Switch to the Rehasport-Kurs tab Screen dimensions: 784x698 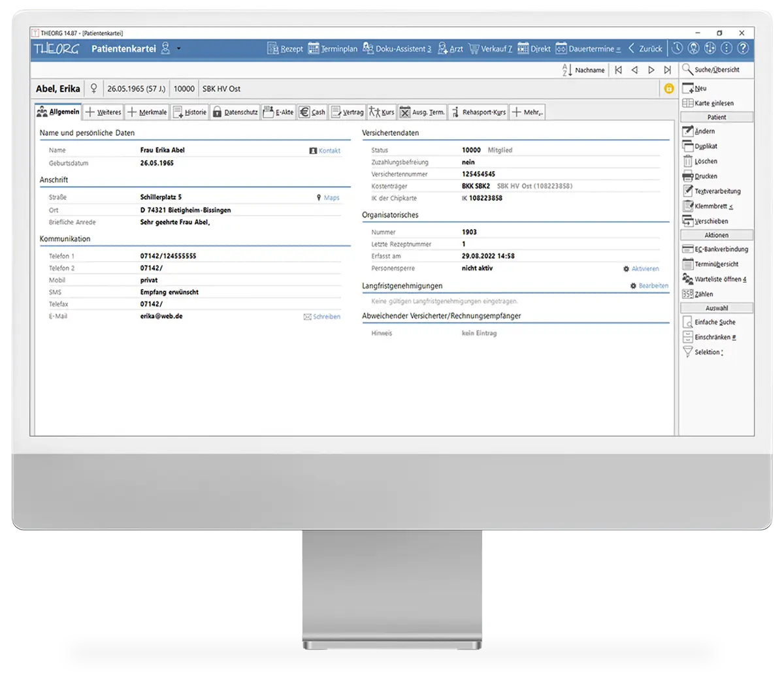[478, 112]
